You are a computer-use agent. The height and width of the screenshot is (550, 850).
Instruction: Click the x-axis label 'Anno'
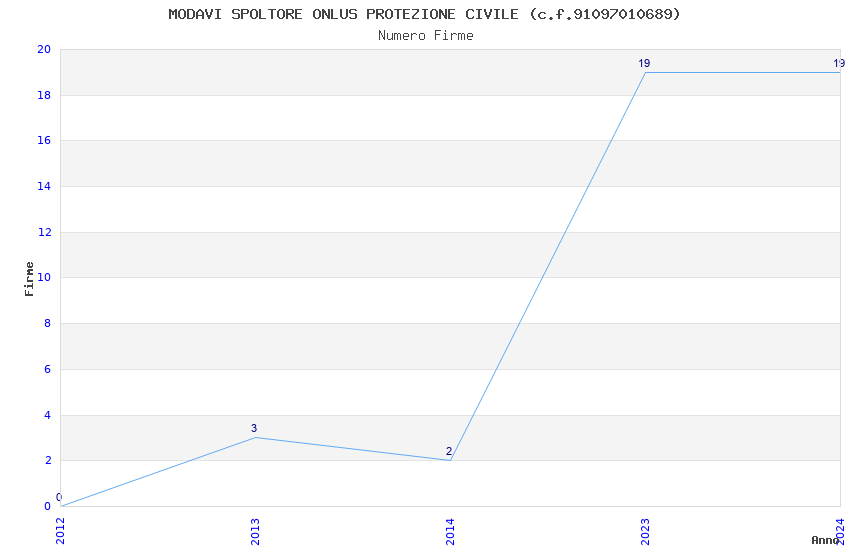click(825, 540)
